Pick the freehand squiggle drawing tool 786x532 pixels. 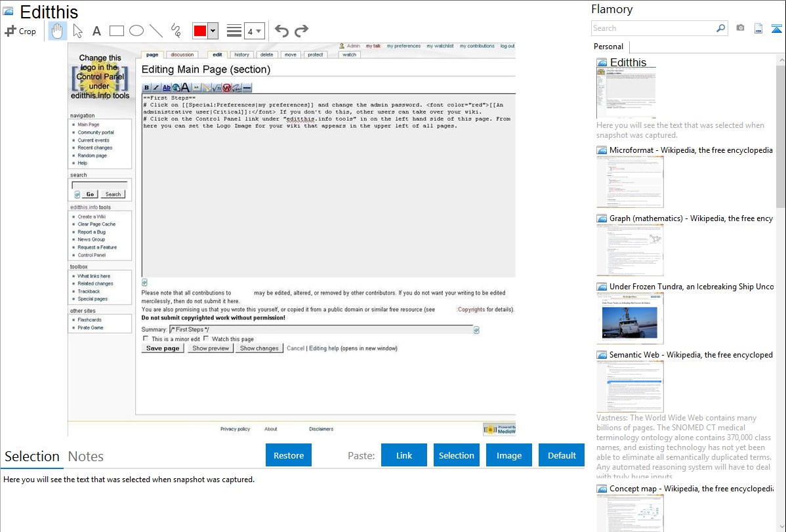176,31
